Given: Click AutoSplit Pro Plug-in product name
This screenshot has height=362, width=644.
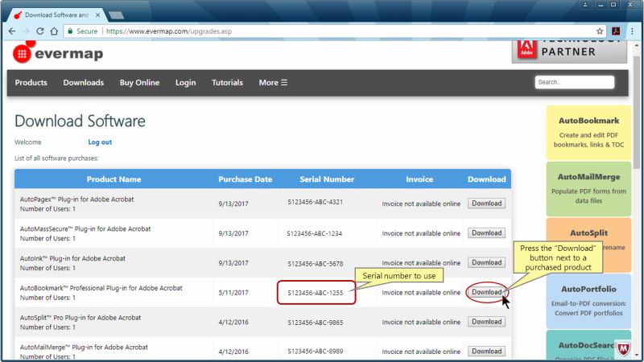Looking at the screenshot, I should (80, 317).
